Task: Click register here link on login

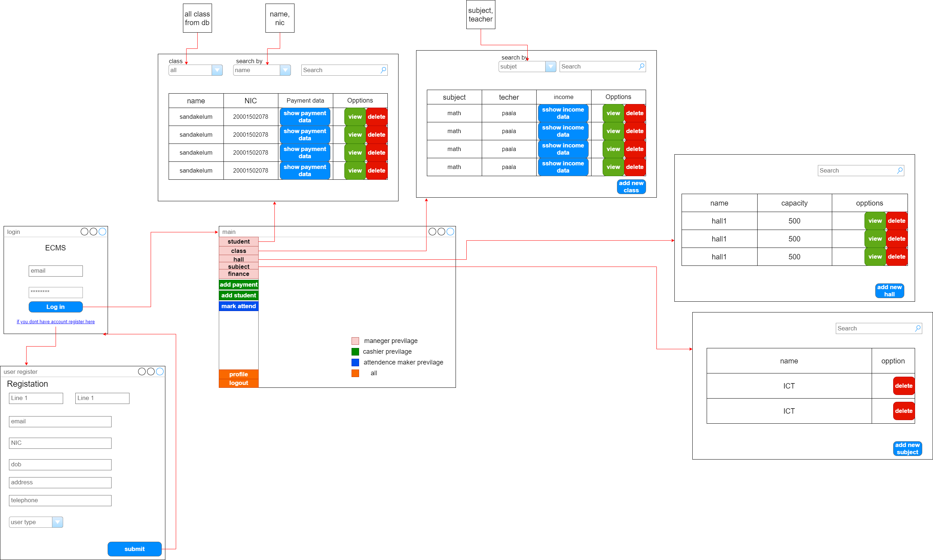Action: tap(56, 321)
